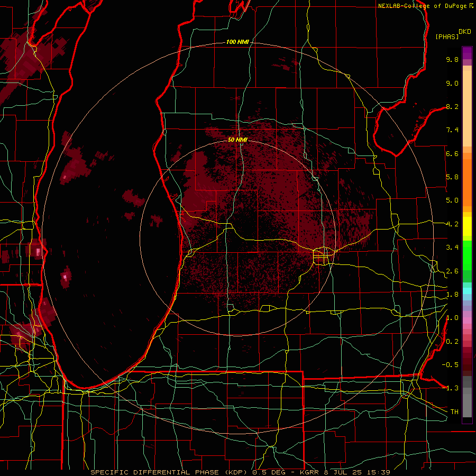Click the 2.6 scale value
Viewport: 476px width, 476px height.
(x=452, y=271)
